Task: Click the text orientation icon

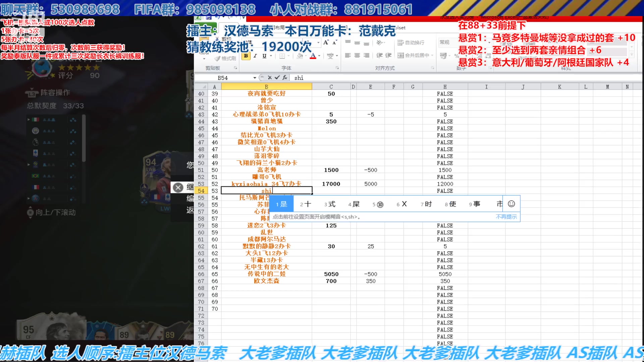Action: 379,43
